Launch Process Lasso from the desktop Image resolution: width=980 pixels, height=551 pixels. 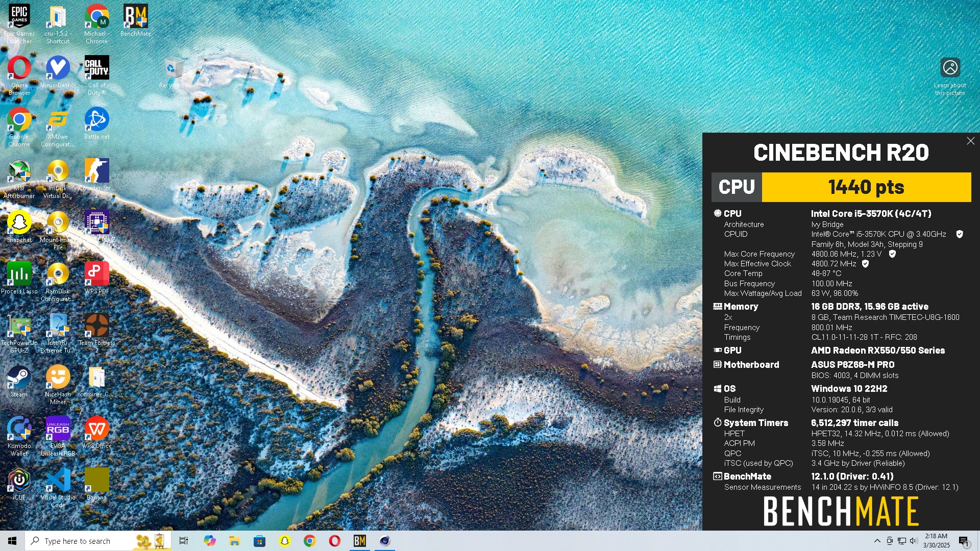pyautogui.click(x=19, y=278)
